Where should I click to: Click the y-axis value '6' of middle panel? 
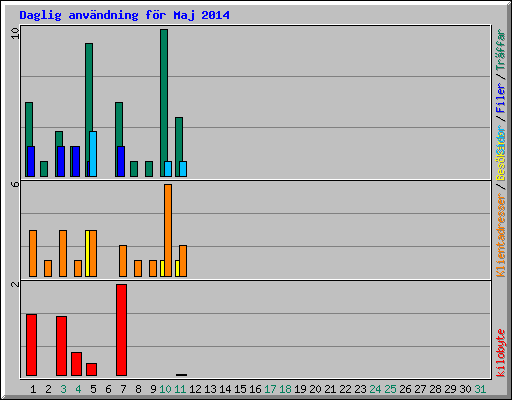click(x=15, y=184)
